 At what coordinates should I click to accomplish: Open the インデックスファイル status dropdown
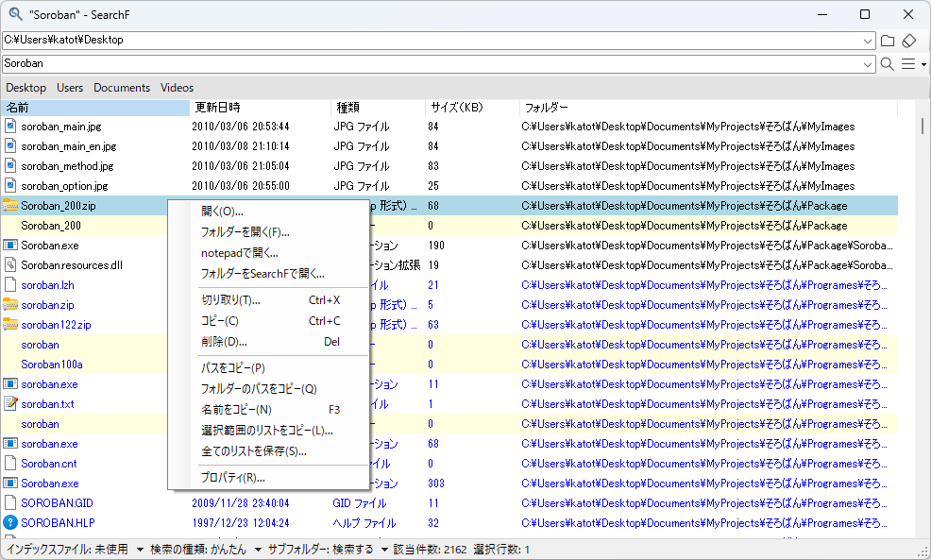[140, 550]
